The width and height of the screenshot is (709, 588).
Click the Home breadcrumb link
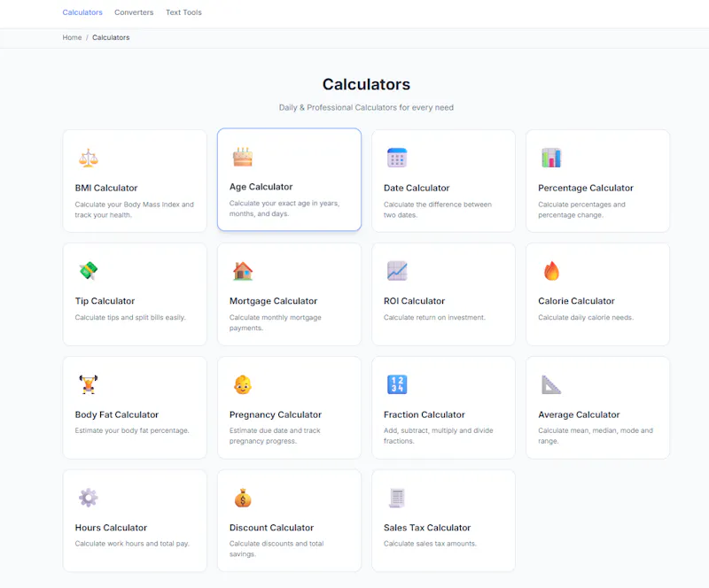tap(72, 37)
